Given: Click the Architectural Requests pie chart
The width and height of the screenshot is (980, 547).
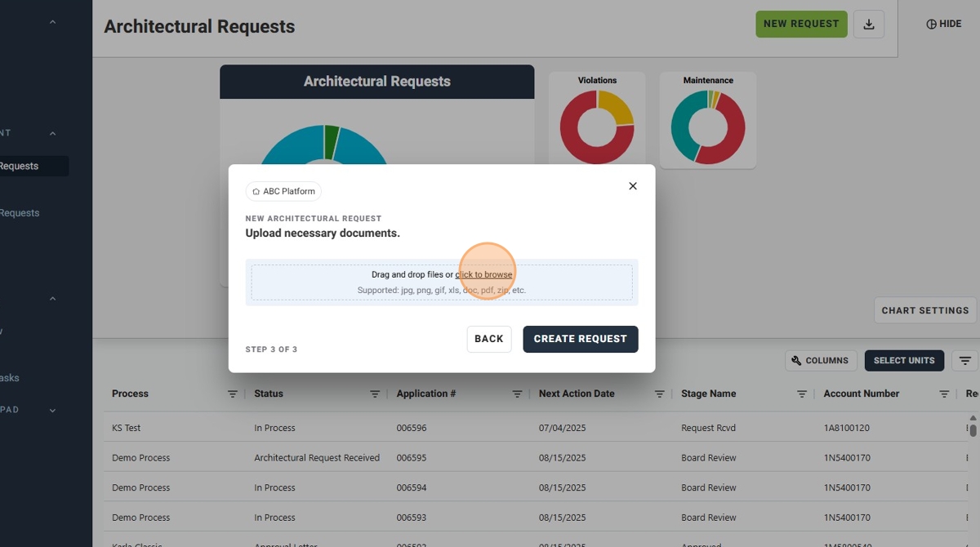Looking at the screenshot, I should (x=324, y=145).
